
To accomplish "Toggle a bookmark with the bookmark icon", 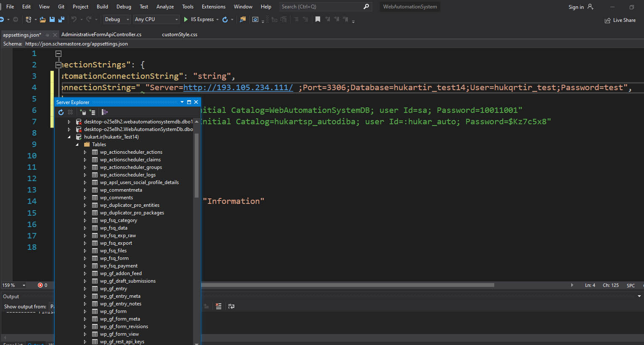I will (318, 19).
